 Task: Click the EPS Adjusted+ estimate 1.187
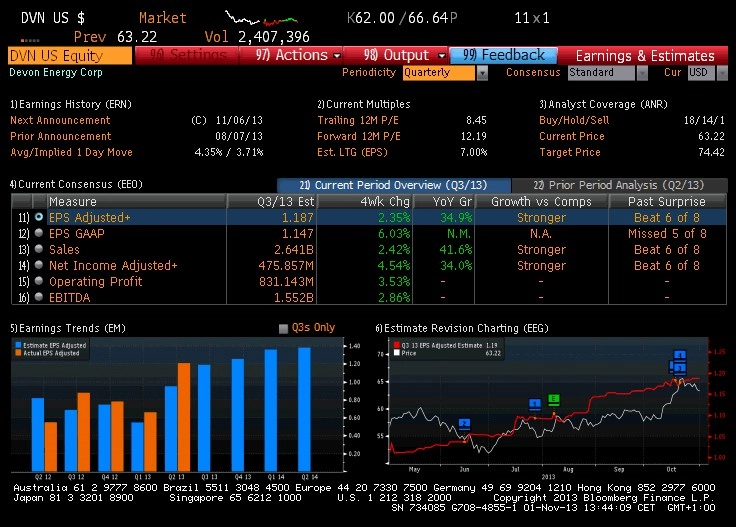tap(298, 218)
